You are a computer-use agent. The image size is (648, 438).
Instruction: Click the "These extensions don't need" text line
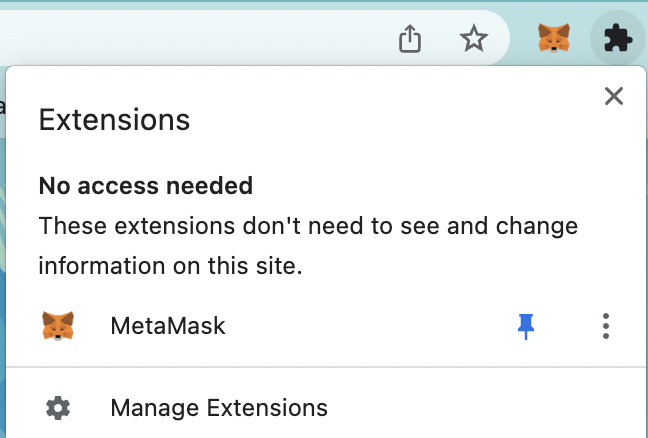[x=308, y=226]
